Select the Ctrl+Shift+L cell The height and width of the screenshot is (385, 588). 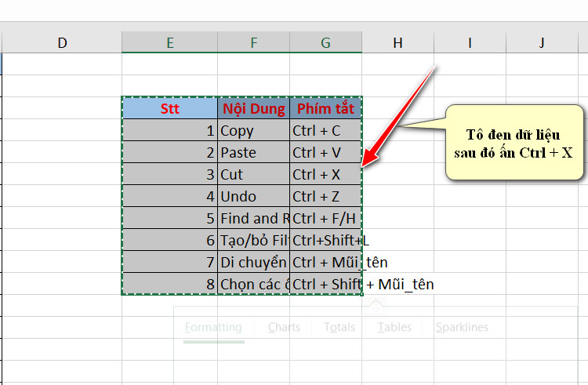(325, 240)
